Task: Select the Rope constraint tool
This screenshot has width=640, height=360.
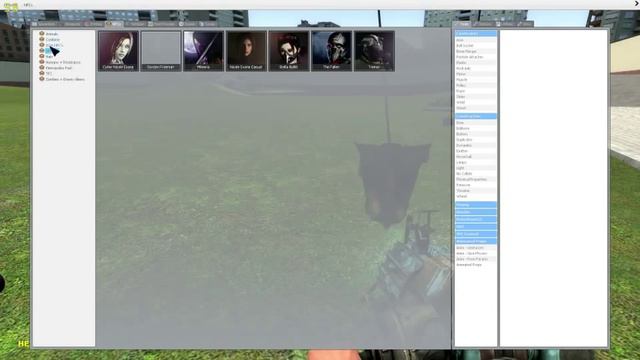Action: tap(476, 91)
